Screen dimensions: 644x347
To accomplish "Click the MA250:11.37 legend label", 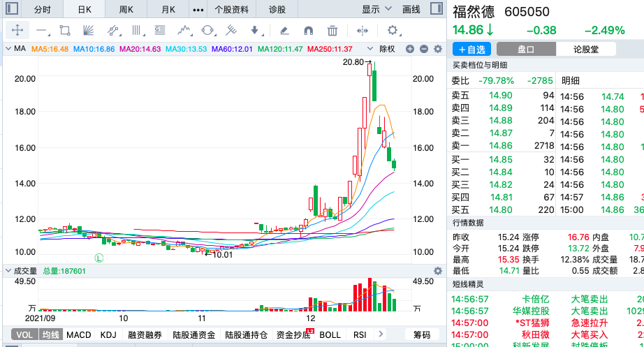I will tap(330, 50).
